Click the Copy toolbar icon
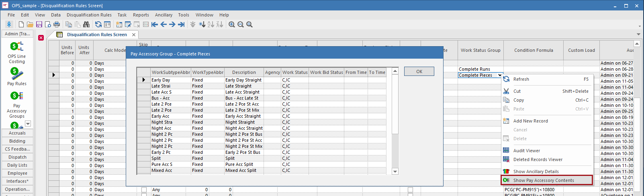The width and height of the screenshot is (644, 196). click(x=69, y=24)
